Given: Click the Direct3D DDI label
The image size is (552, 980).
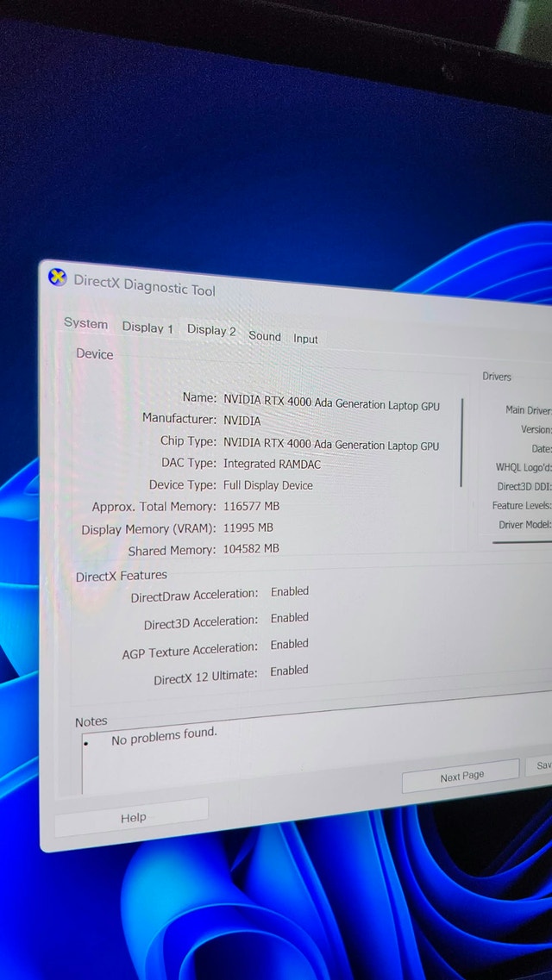Looking at the screenshot, I should [524, 486].
